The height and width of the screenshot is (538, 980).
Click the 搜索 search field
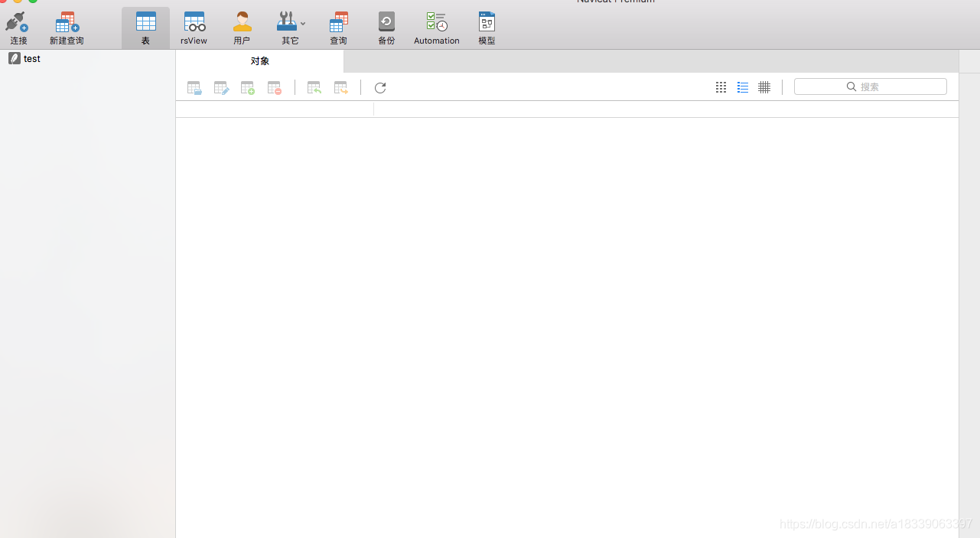tap(871, 86)
